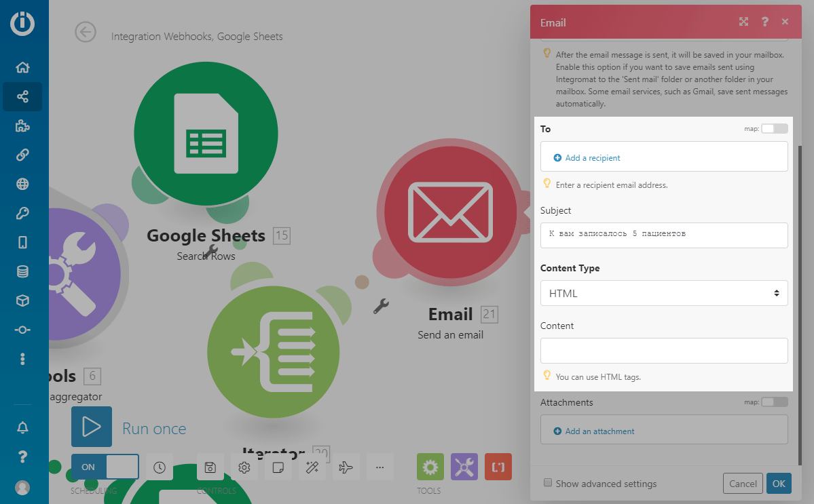Click the Run once play button
This screenshot has height=504, width=814.
point(92,427)
